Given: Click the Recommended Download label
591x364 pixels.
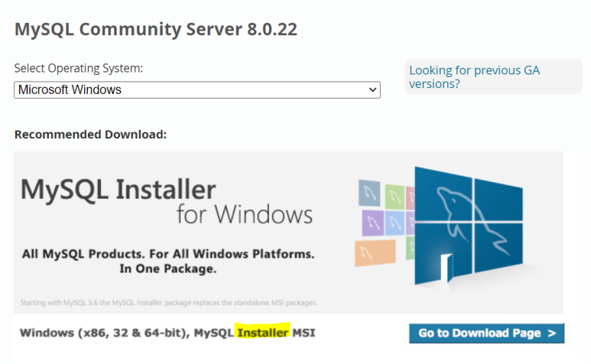Looking at the screenshot, I should (90, 135).
